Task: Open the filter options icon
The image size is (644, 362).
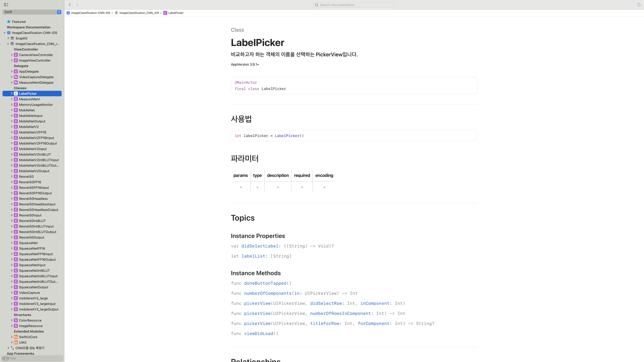Action: pos(6,358)
